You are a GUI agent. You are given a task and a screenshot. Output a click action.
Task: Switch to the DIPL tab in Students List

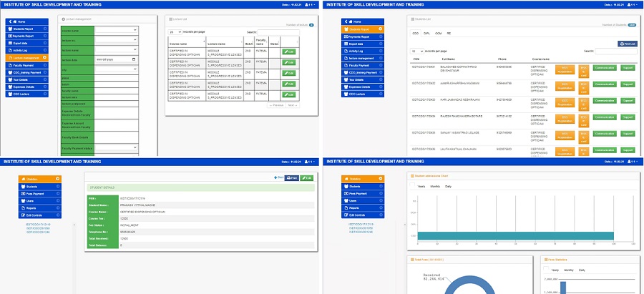[426, 33]
